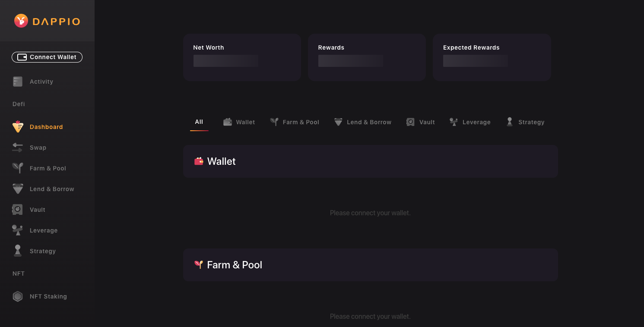Switch to the Strategy filter tab
This screenshot has height=327, width=644.
tap(525, 122)
